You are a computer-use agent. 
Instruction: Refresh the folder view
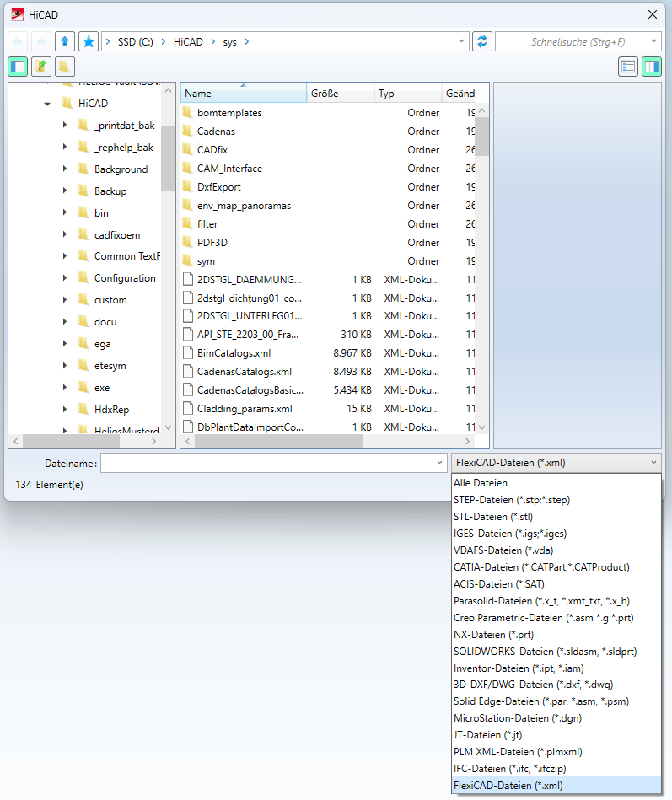[482, 41]
